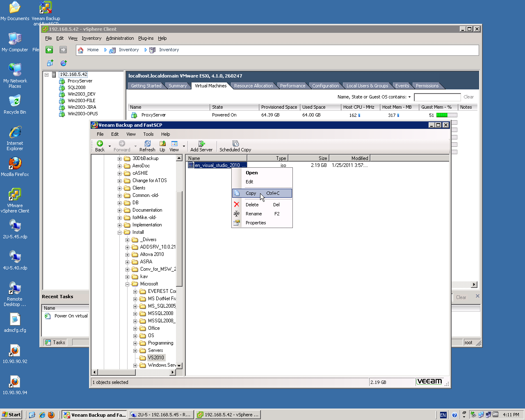This screenshot has height=420, width=525.
Task: Expand the Programming folder node
Action: click(x=135, y=343)
